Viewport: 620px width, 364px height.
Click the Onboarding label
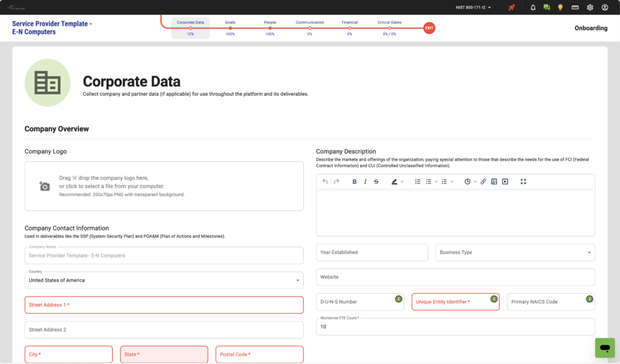(x=591, y=28)
